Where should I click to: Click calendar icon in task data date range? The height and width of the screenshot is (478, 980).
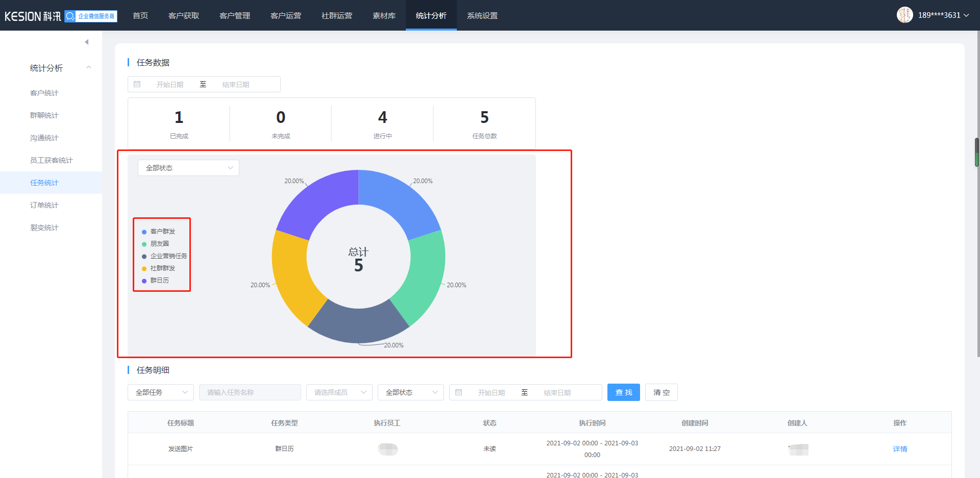(x=137, y=84)
